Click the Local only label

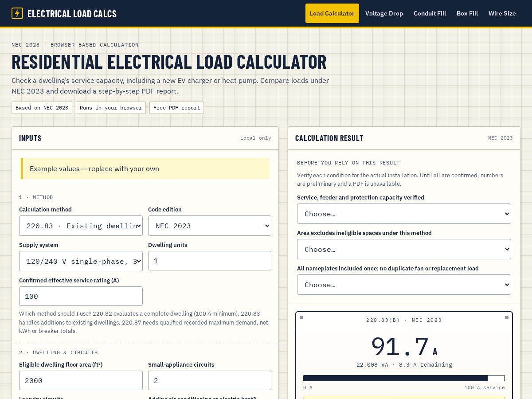tap(256, 138)
